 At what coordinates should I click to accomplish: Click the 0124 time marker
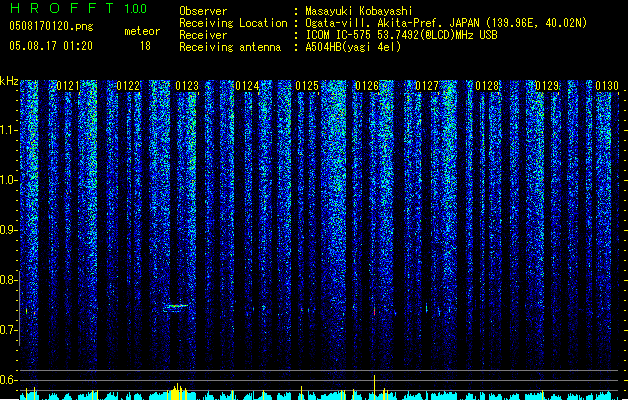point(247,86)
